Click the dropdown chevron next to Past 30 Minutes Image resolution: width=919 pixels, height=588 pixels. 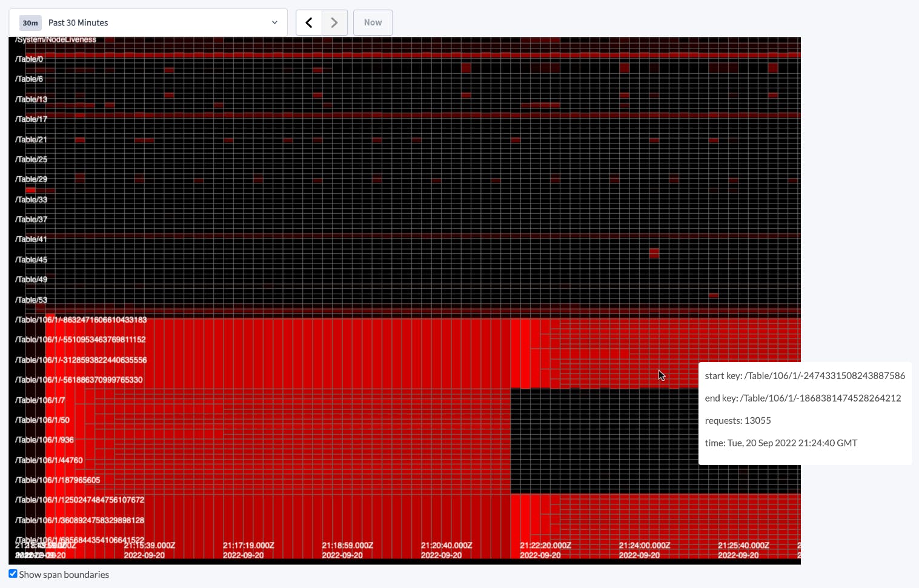(274, 22)
